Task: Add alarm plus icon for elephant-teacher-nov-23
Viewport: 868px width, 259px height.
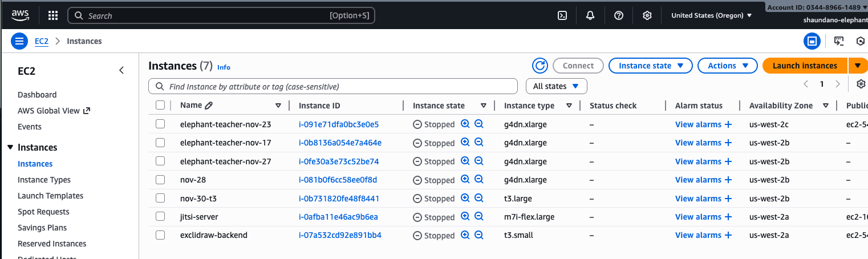Action: [728, 124]
